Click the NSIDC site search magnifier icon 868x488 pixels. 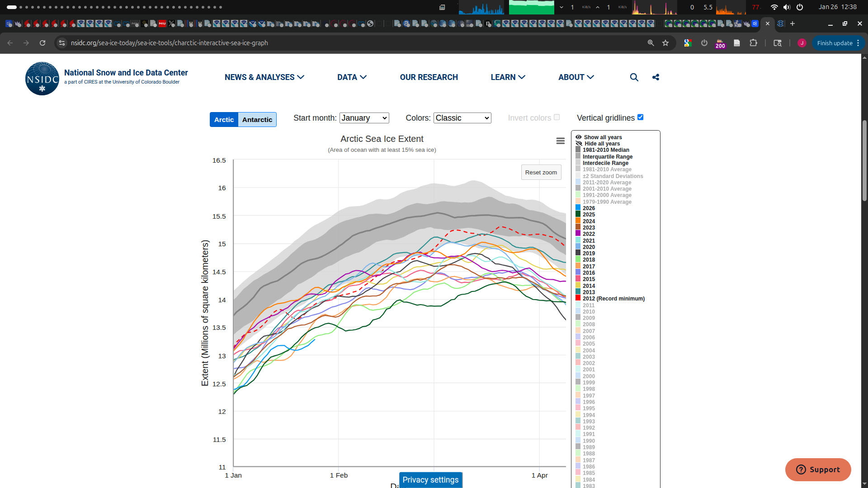[634, 77]
